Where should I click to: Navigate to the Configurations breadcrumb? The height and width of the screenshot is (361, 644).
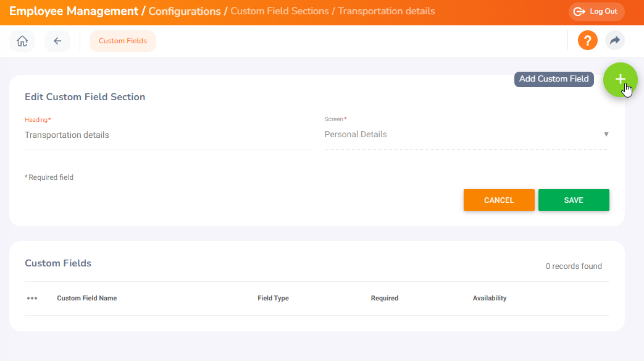click(185, 11)
